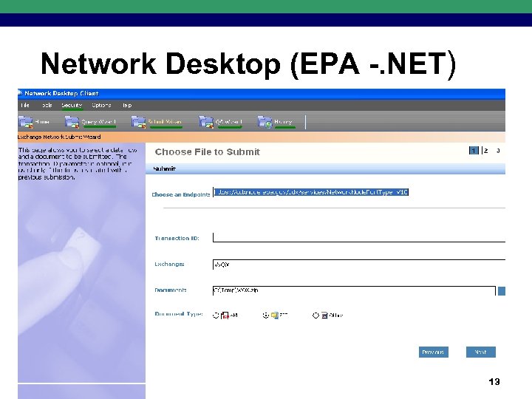Open the File menu

pos(25,105)
